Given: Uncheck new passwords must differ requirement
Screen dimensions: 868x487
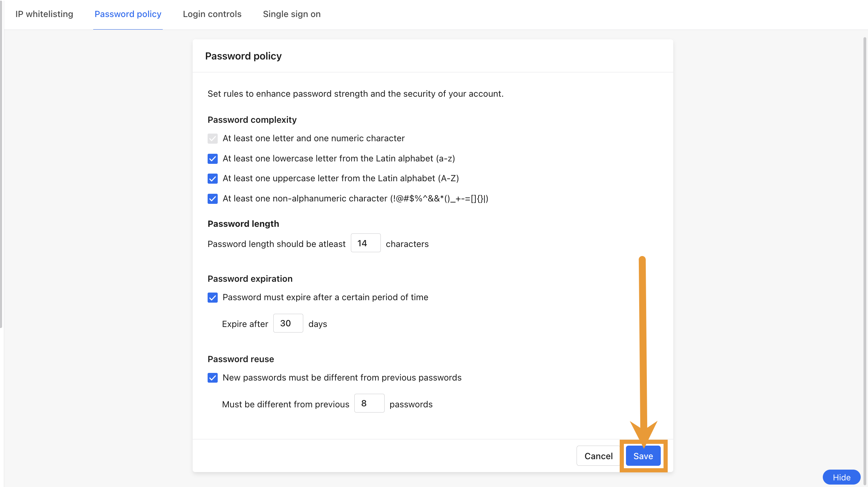Looking at the screenshot, I should click(x=212, y=378).
